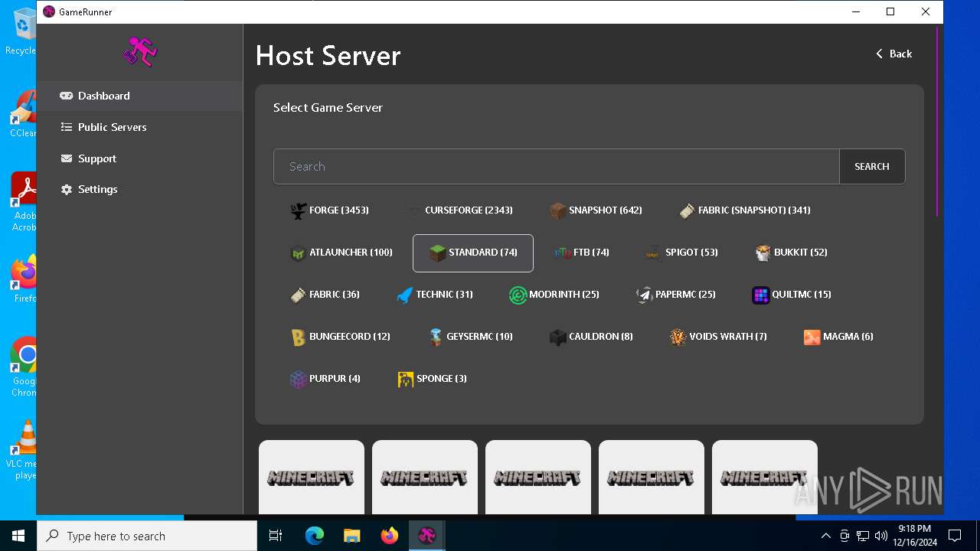Click the Standard grass block icon
The image size is (980, 551).
[437, 253]
